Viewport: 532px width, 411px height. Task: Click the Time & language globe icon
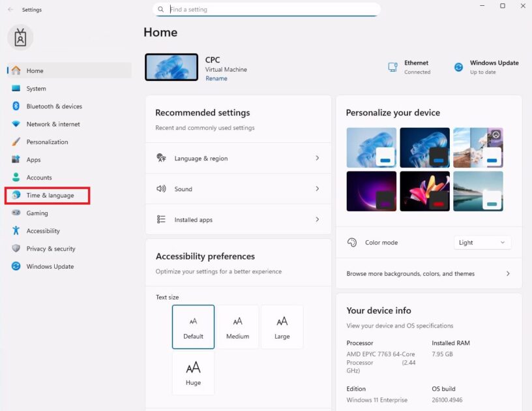point(16,195)
